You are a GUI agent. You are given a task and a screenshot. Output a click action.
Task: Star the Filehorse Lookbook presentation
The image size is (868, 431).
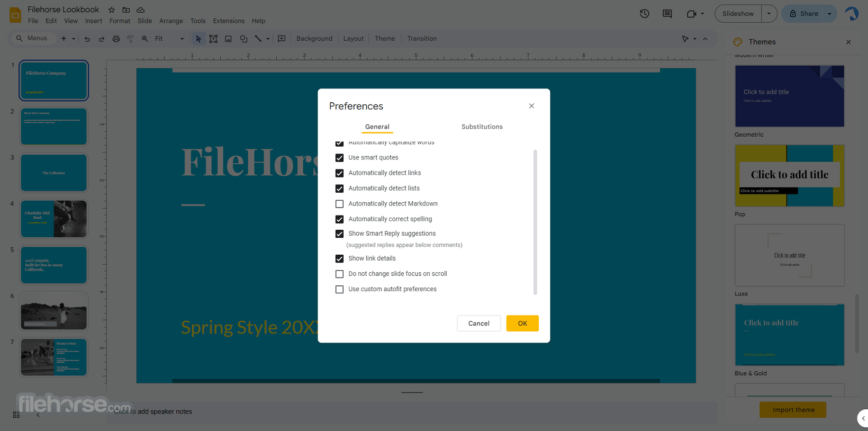coord(112,10)
